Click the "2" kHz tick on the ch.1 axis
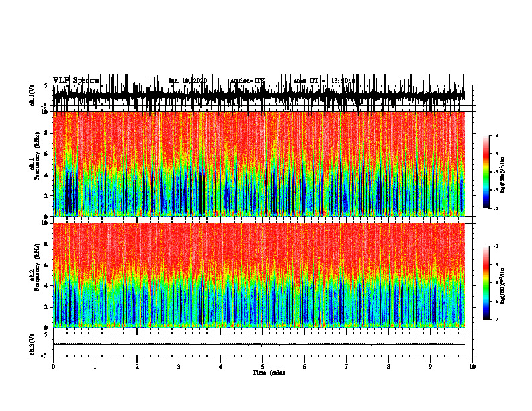532x411 pixels. click(x=46, y=196)
